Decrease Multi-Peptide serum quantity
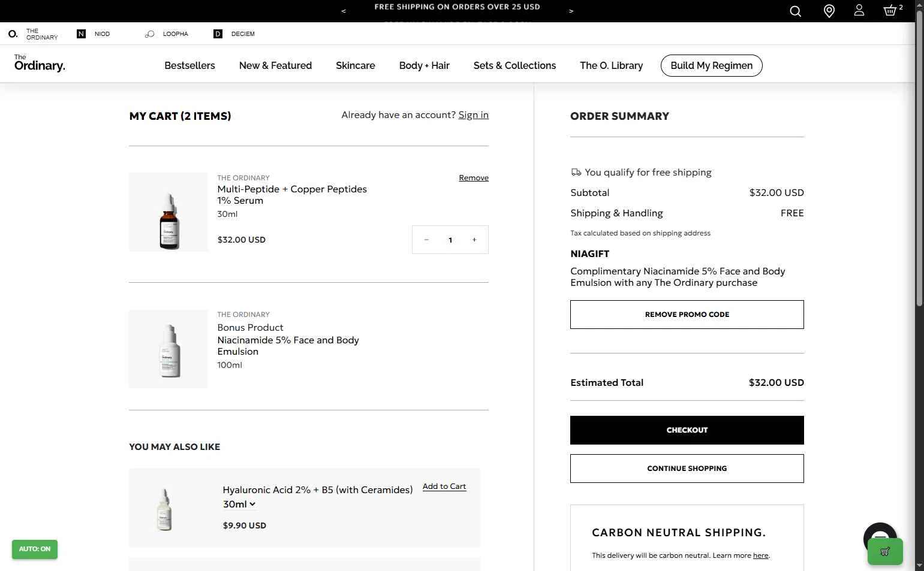 pos(426,240)
